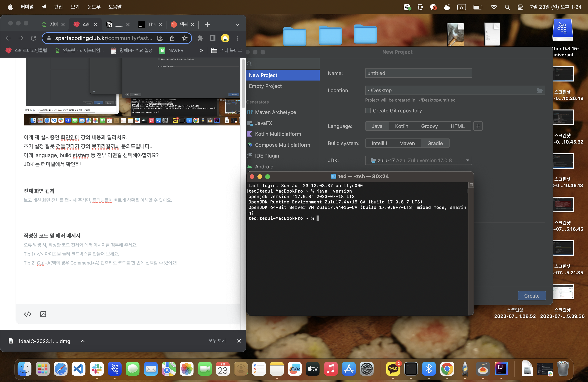Click Create in New Project dialog
Screen dimensions: 588x382
(x=532, y=296)
